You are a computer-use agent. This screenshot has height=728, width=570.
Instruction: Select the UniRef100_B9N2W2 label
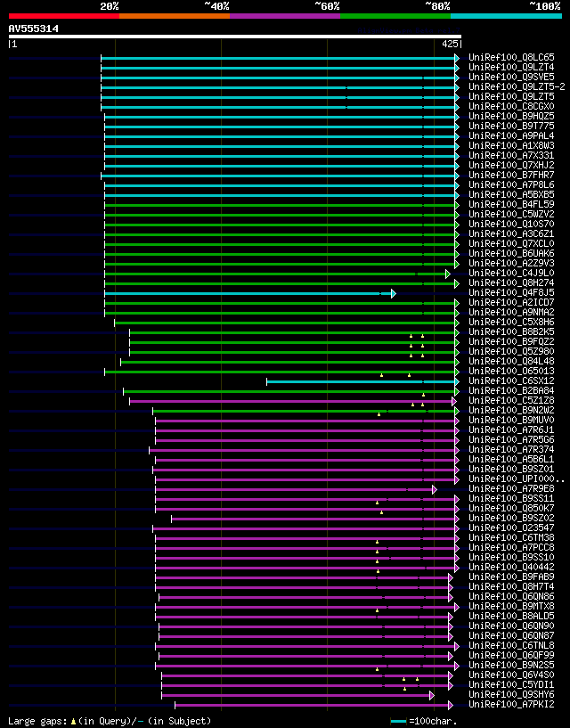[x=511, y=410]
